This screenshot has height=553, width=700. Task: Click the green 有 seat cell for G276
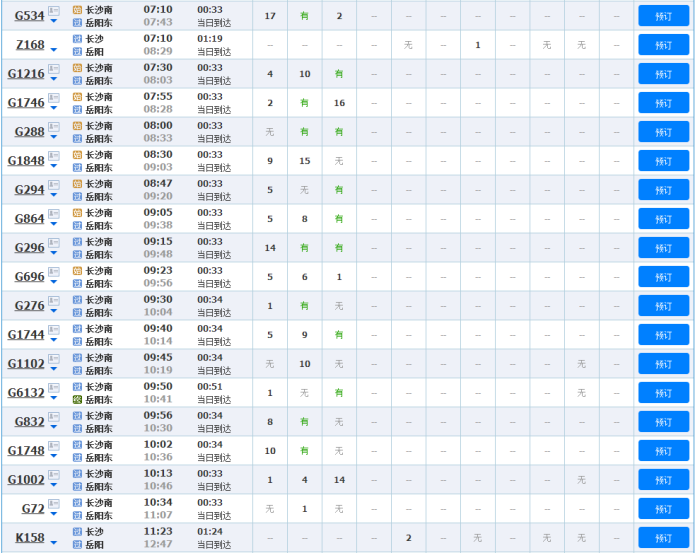click(304, 306)
